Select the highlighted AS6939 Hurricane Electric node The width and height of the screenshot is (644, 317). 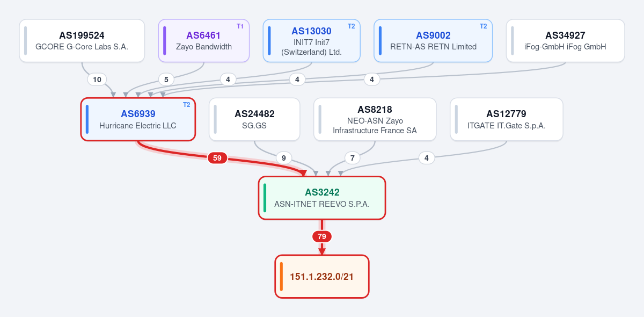[x=138, y=119]
